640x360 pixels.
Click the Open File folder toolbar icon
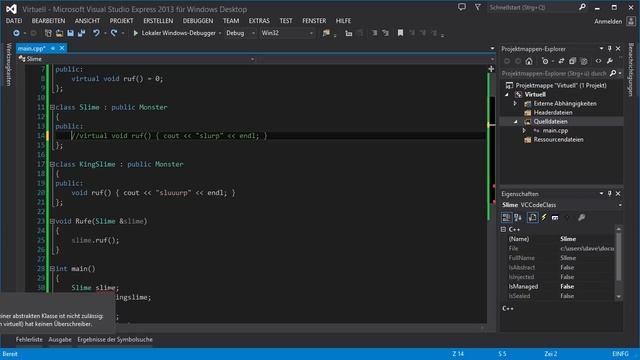pos(59,33)
